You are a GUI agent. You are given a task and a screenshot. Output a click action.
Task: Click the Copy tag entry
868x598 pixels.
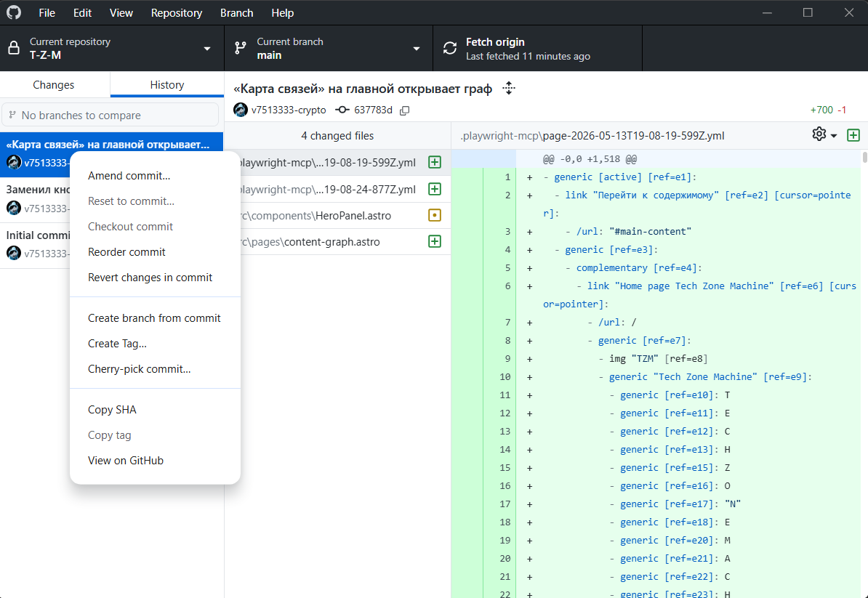tap(155, 435)
